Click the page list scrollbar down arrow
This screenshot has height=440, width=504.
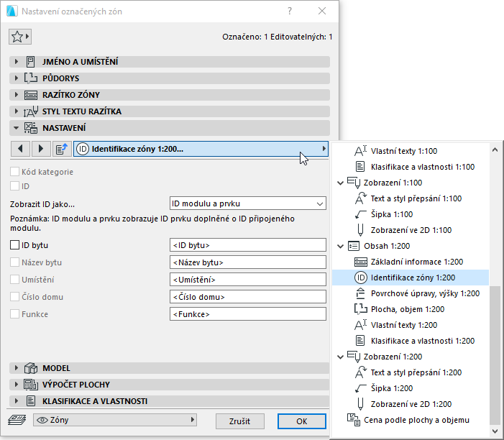495,431
